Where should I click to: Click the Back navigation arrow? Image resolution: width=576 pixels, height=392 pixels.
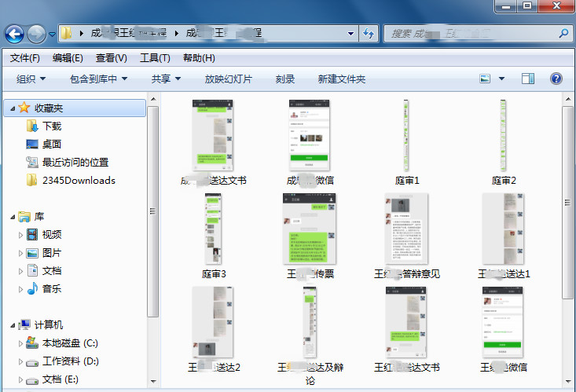[14, 34]
